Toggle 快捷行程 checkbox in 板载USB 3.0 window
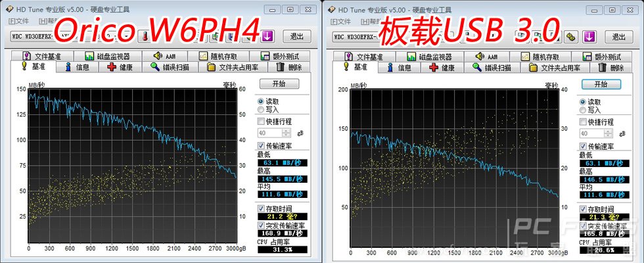Viewport: 644px width, 263px height. point(583,122)
